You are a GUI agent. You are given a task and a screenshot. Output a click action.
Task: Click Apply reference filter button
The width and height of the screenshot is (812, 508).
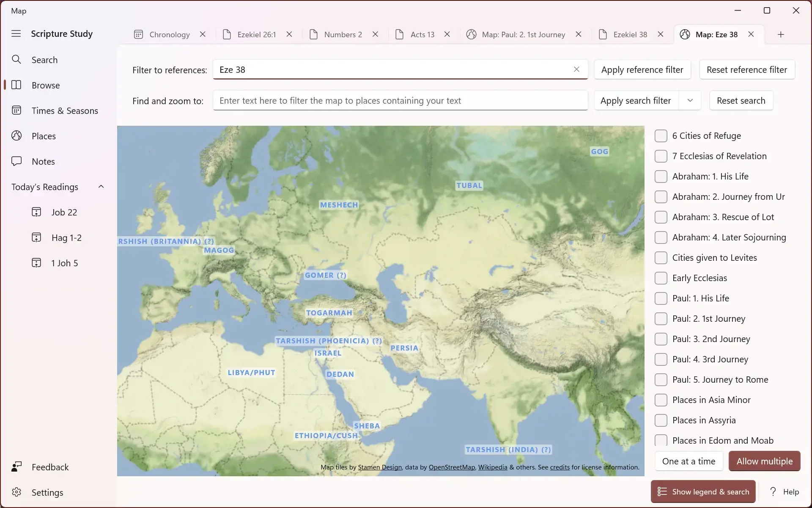(x=642, y=70)
